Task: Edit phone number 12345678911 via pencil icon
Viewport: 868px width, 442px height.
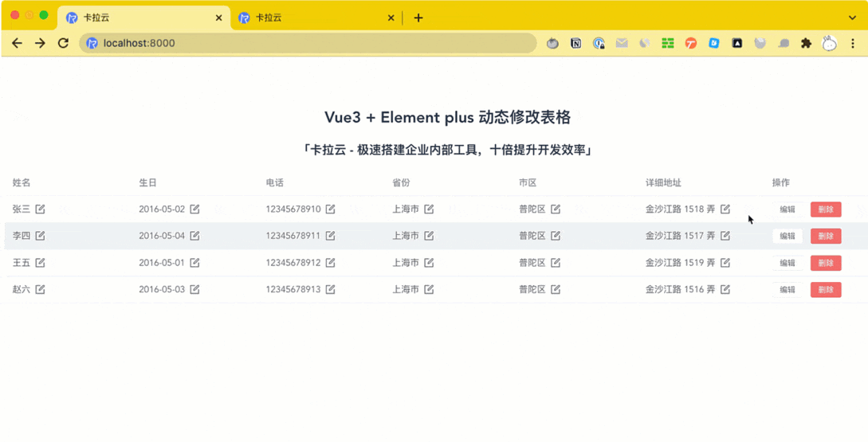Action: click(x=330, y=236)
